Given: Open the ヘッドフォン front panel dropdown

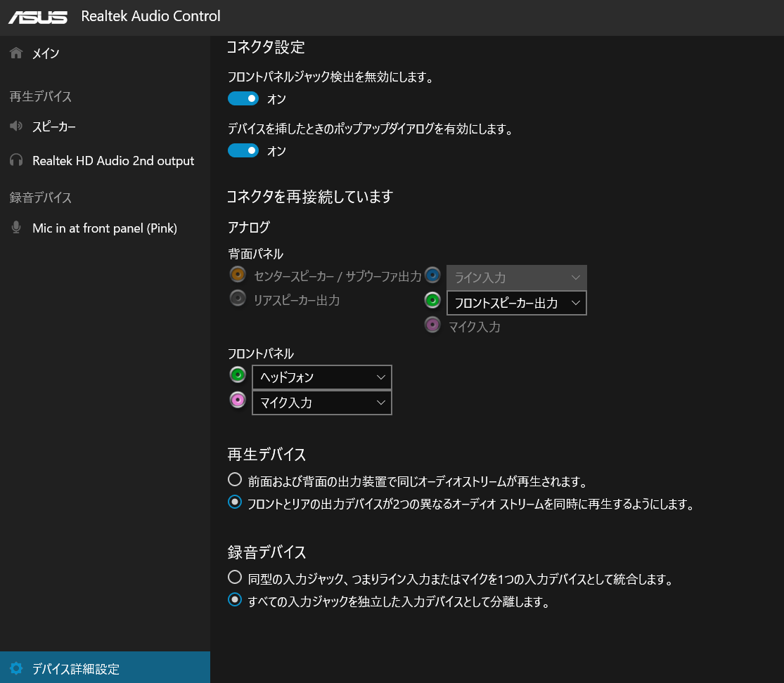Looking at the screenshot, I should click(x=321, y=377).
